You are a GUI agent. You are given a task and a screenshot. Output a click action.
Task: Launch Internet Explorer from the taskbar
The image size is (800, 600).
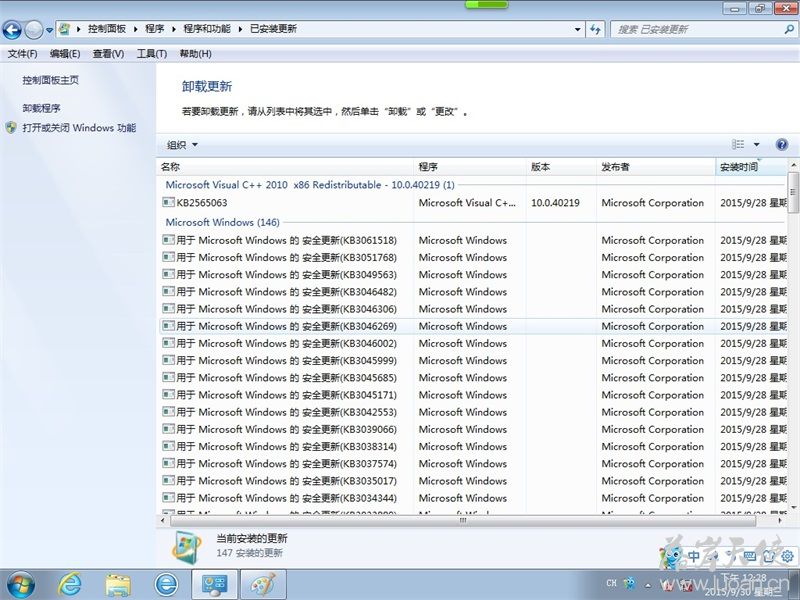click(69, 585)
